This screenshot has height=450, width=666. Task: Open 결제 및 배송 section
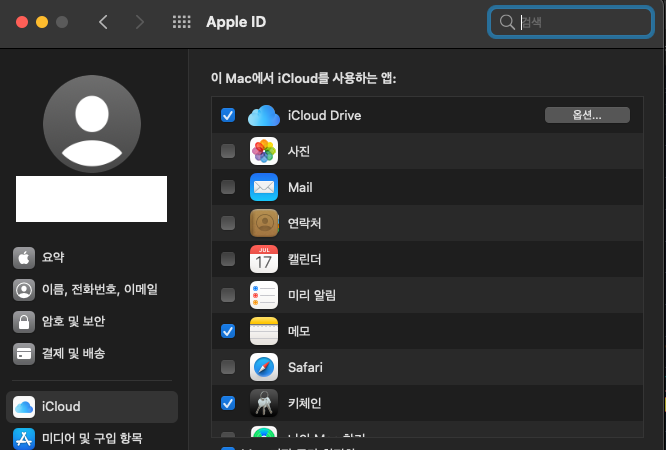[91, 354]
